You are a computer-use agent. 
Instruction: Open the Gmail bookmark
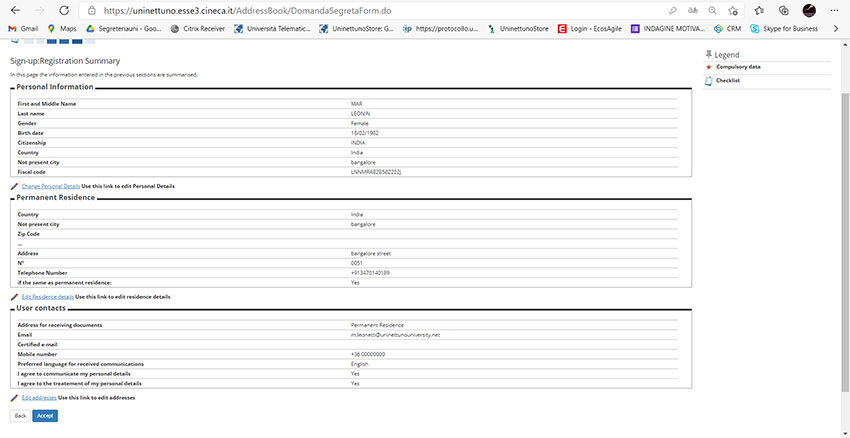tap(23, 29)
